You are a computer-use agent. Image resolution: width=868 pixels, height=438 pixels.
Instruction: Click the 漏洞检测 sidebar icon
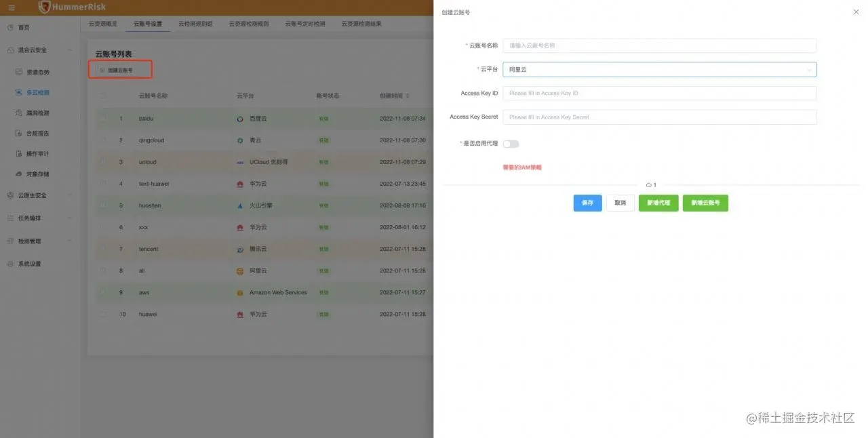(x=19, y=113)
